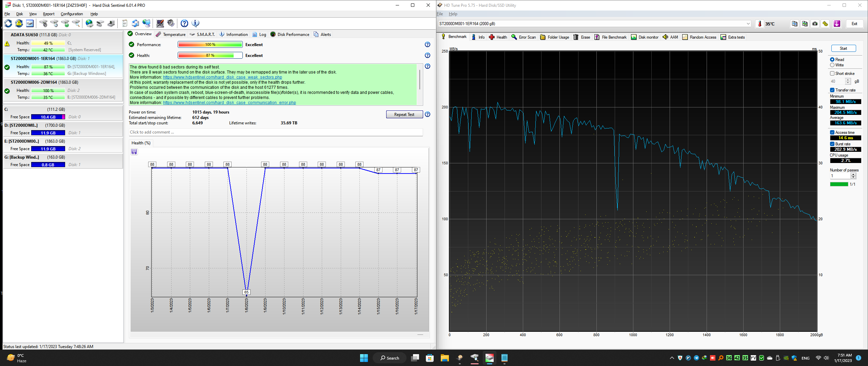Click the floppy save icon above health graph
Screen dimensions: 868x366
134,152
